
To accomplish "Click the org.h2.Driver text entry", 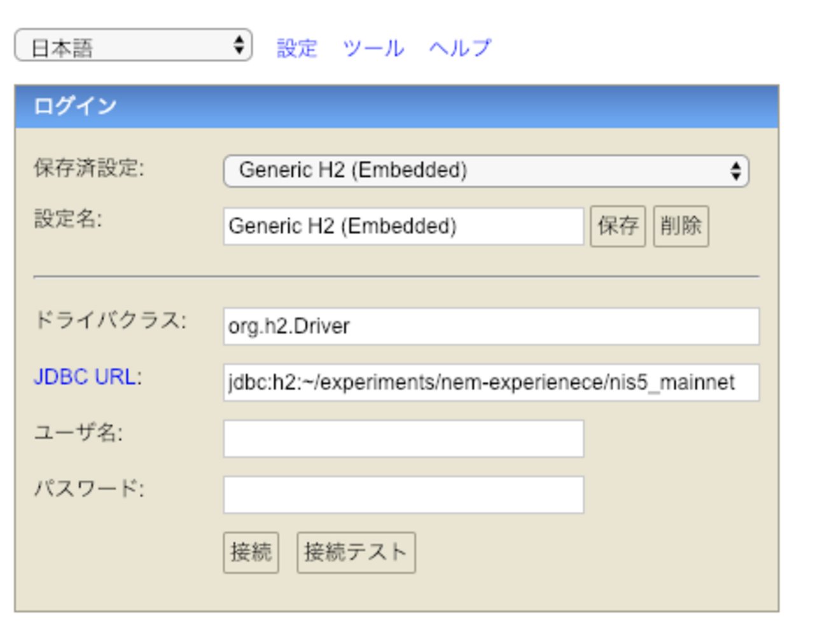I will click(289, 325).
